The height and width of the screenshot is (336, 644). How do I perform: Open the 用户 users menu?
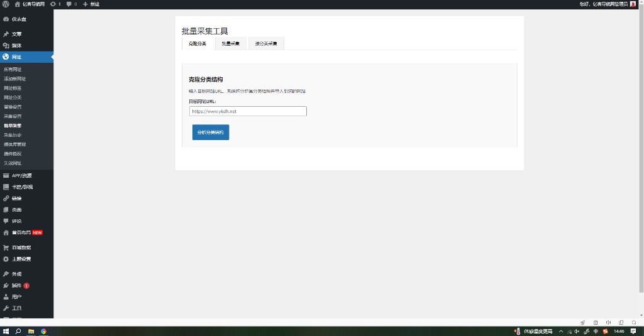pyautogui.click(x=16, y=296)
